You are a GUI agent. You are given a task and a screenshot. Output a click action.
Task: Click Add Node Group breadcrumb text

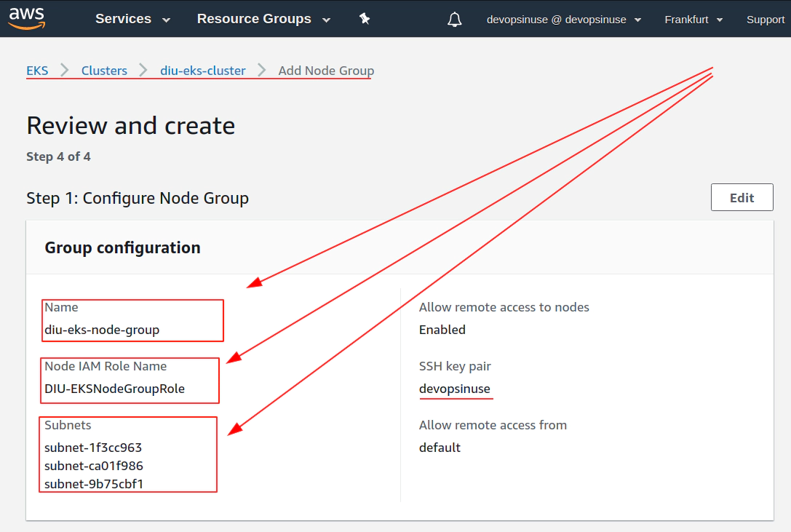click(327, 71)
